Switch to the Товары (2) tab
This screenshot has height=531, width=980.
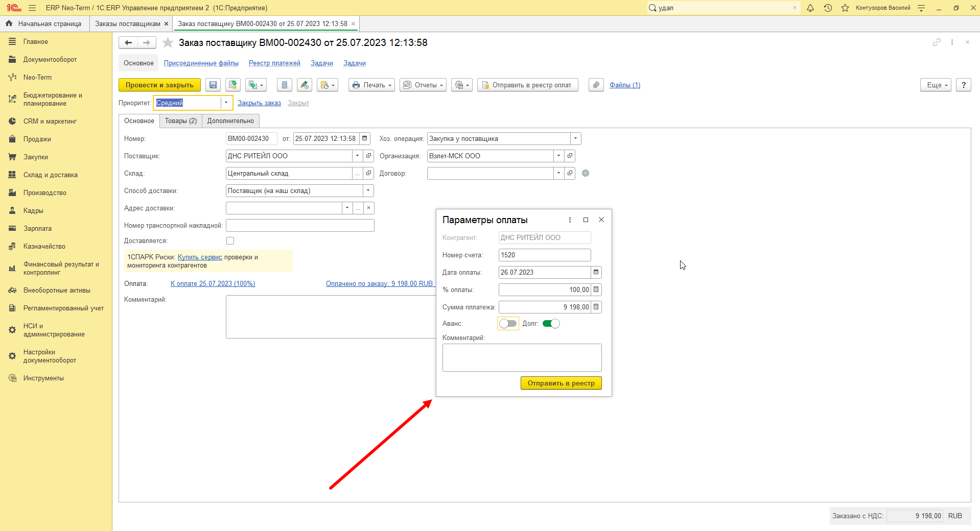[181, 121]
